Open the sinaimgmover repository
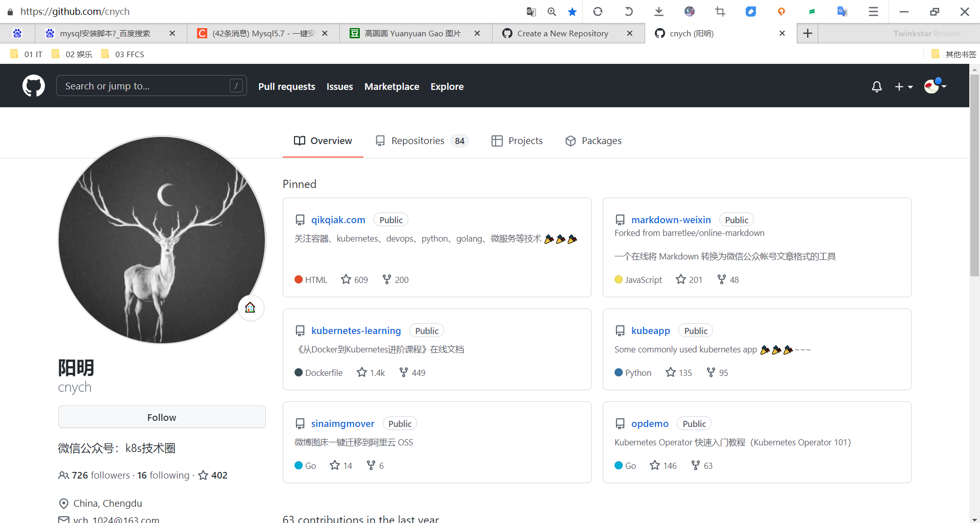This screenshot has width=980, height=523. click(343, 423)
